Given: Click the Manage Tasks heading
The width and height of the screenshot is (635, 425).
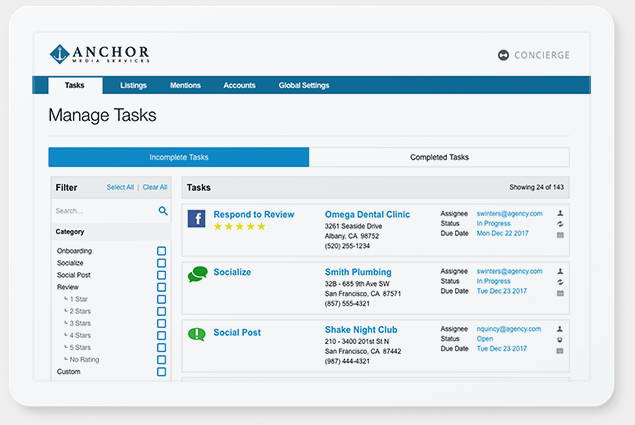Looking at the screenshot, I should coord(102,115).
